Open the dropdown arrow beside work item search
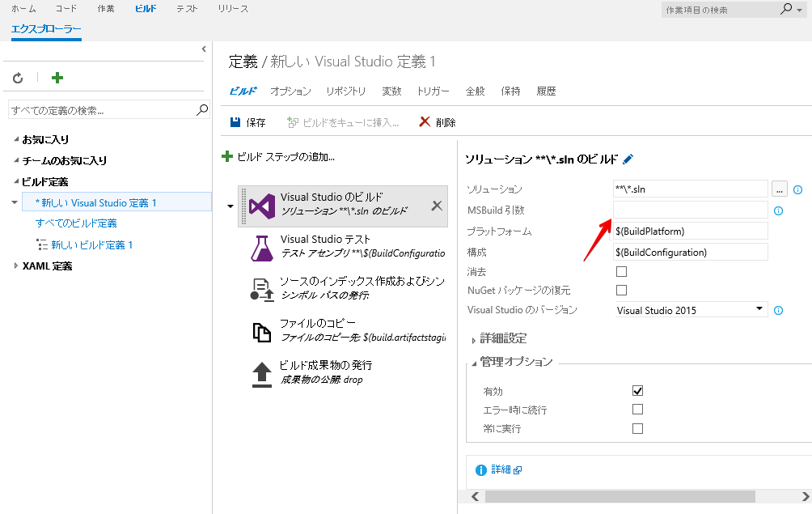Viewport: 812px width, 514px height. [x=800, y=11]
